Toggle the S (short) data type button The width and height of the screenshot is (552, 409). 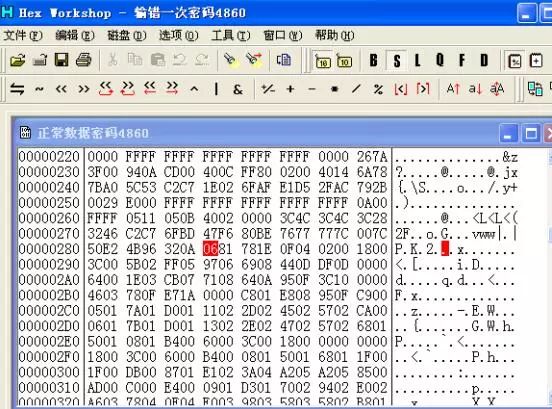pos(397,61)
